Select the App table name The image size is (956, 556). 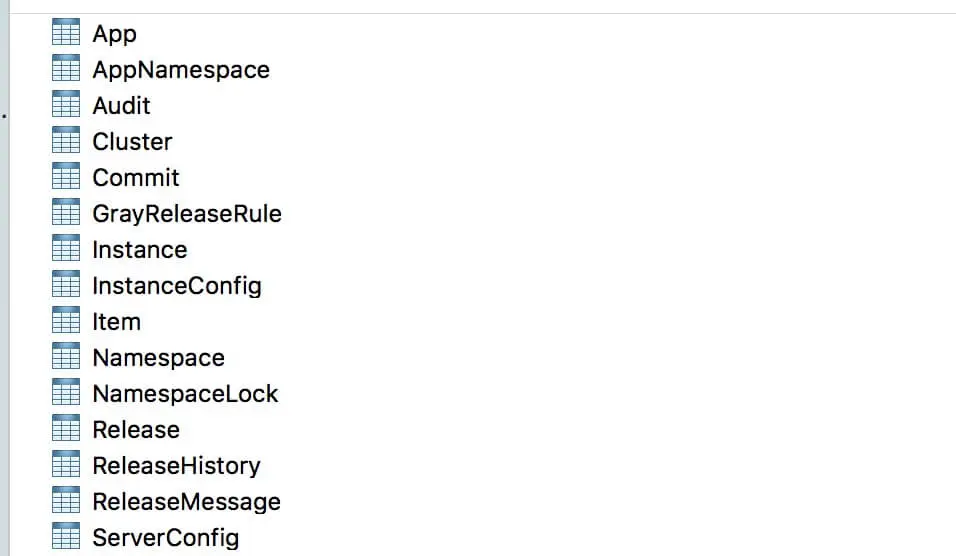pyautogui.click(x=114, y=34)
